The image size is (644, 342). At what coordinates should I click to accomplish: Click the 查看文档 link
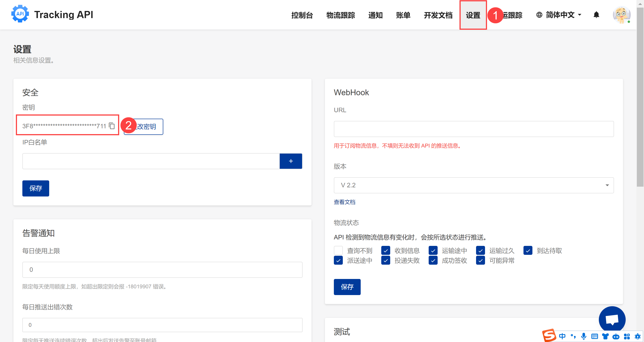(x=344, y=202)
